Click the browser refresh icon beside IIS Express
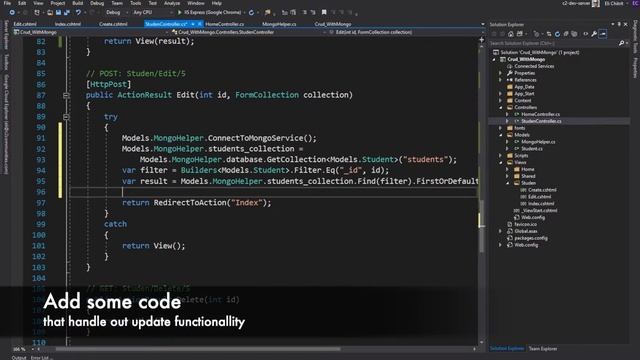The height and width of the screenshot is (360, 640). (251, 13)
